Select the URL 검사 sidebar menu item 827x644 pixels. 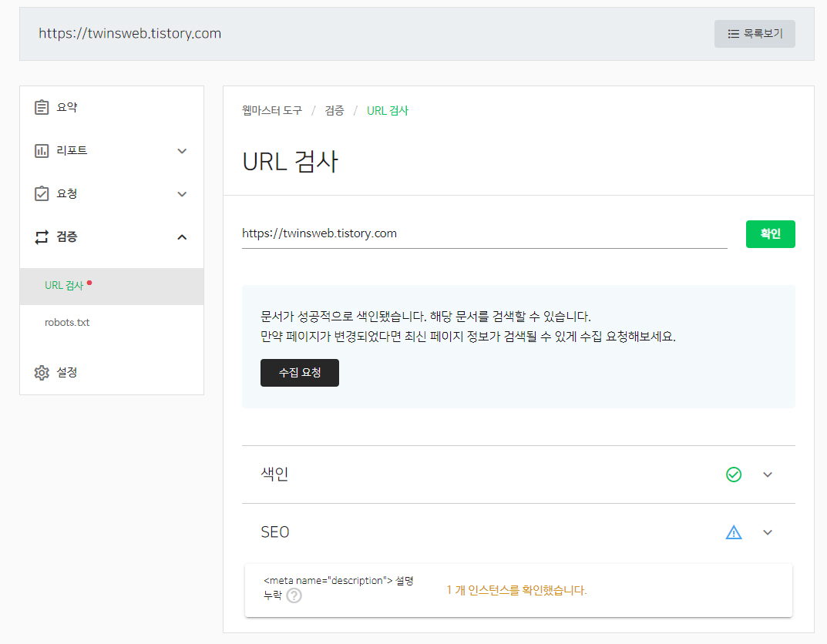tap(63, 284)
